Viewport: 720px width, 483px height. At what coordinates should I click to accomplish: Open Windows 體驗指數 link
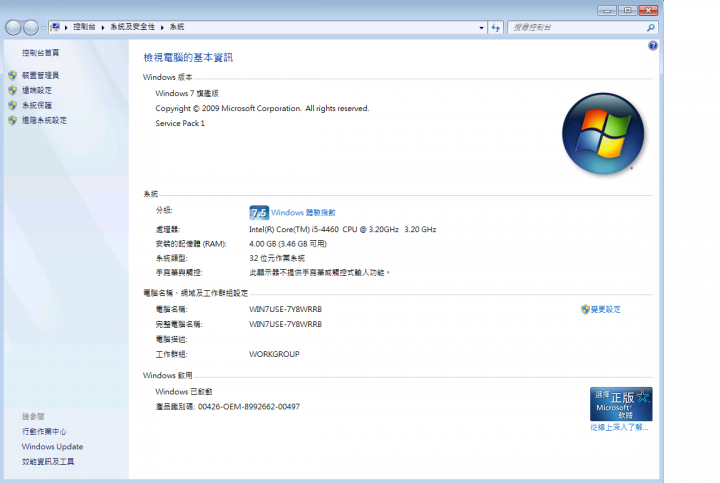(x=303, y=213)
